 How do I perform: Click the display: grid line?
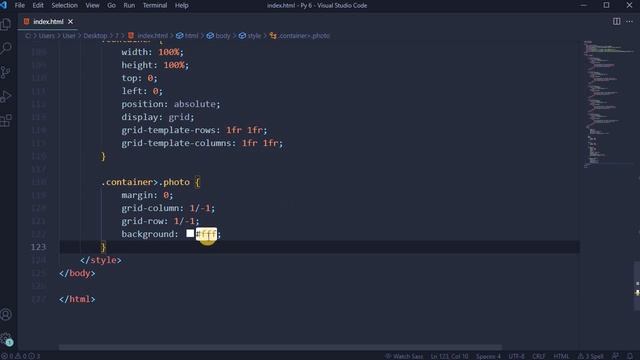pyautogui.click(x=158, y=117)
